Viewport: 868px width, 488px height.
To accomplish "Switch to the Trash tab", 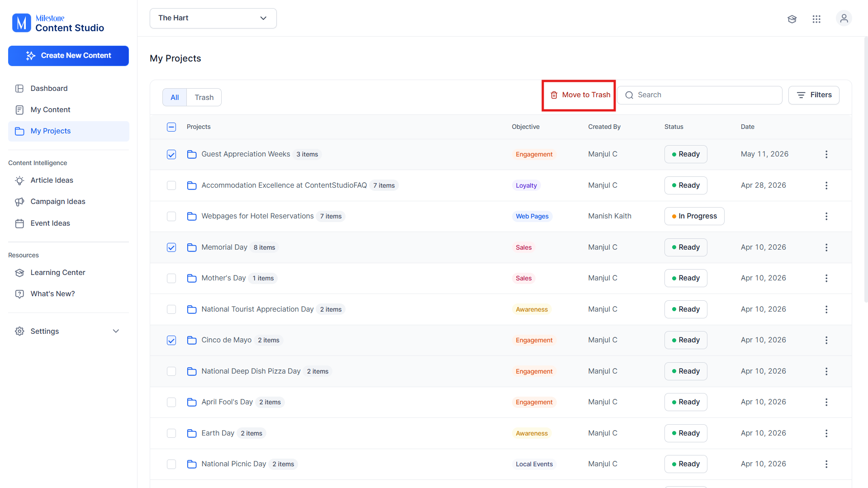I will click(204, 97).
